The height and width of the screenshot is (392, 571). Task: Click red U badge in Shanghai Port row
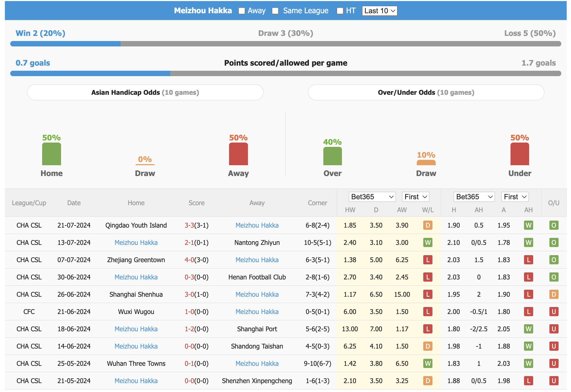tap(553, 329)
